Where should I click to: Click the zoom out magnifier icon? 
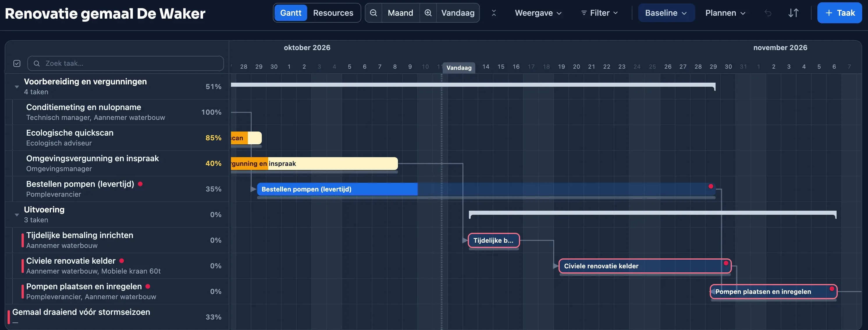click(373, 13)
